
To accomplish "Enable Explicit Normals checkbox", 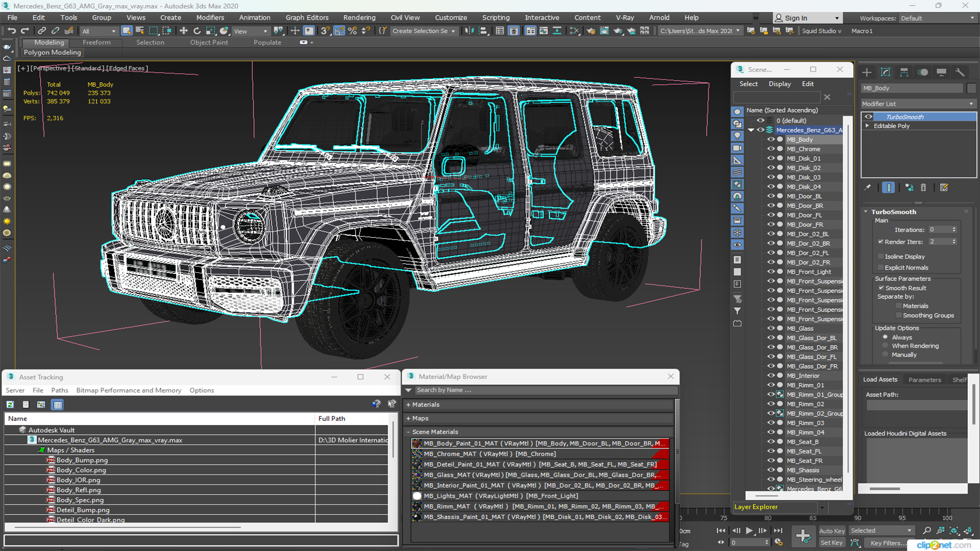I will click(x=880, y=268).
